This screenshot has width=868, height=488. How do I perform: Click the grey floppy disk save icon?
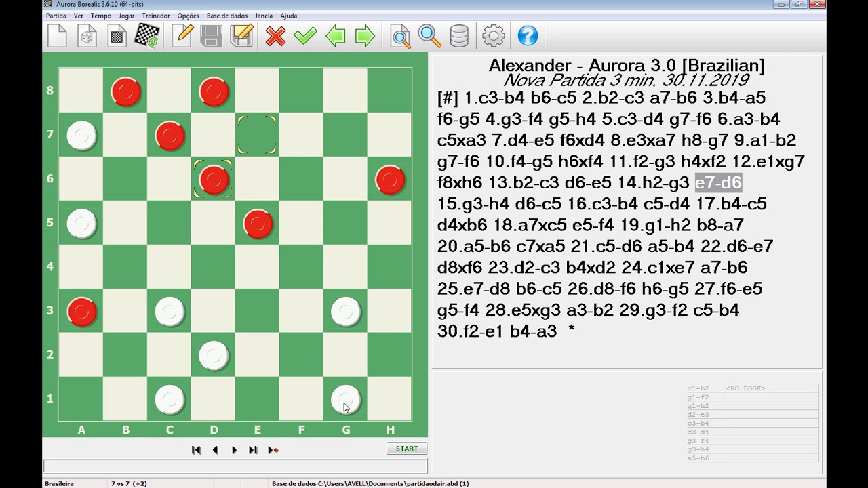click(212, 36)
